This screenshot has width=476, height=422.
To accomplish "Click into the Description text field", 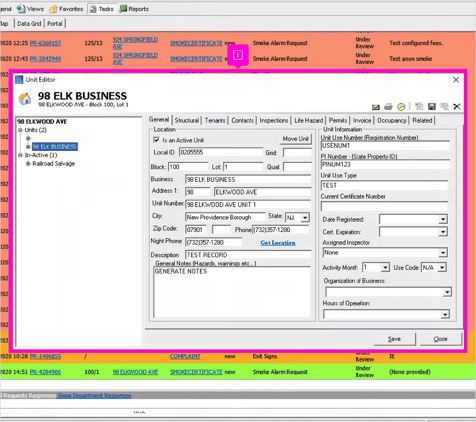I will [x=248, y=255].
